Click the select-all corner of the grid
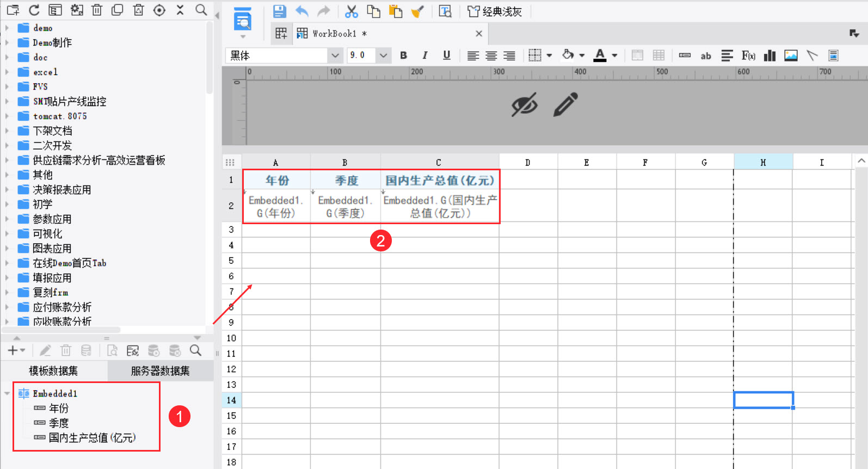This screenshot has height=469, width=868. [230, 162]
